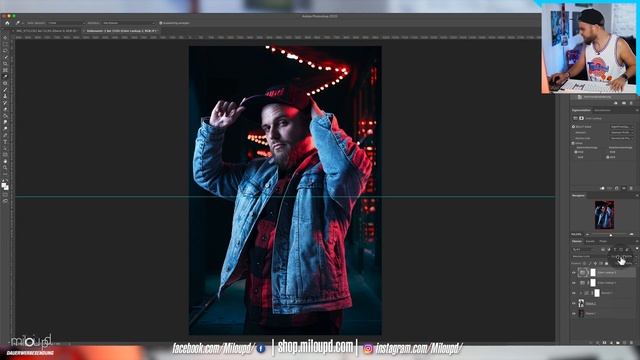Open layer styles fx in Layers footer
The width and height of the screenshot is (640, 360).
point(598,343)
